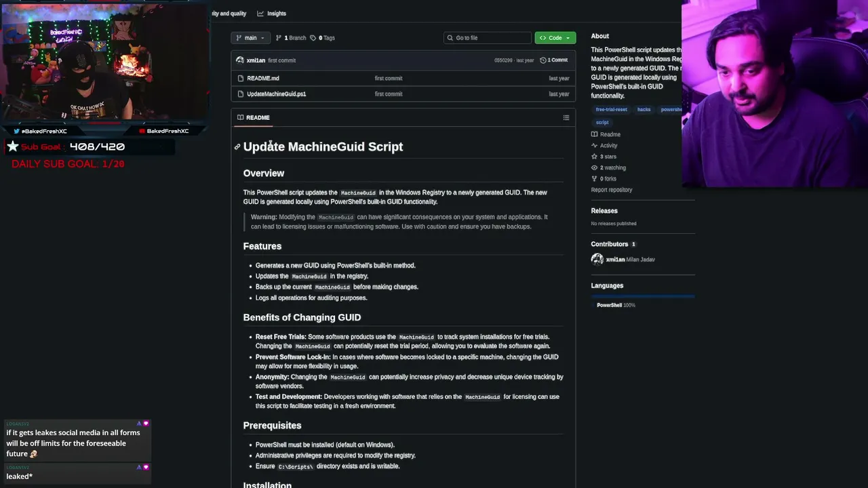
Task: Click the 'Prerequisites' heading
Action: 272,426
